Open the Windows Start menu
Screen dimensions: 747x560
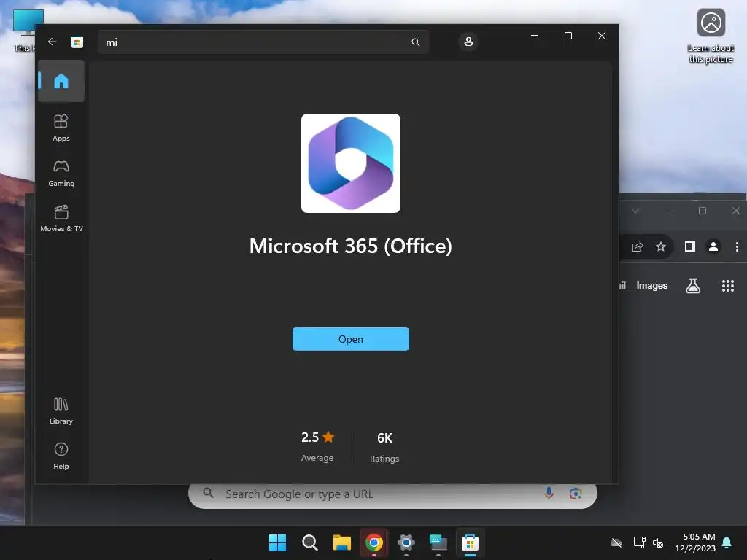(277, 542)
